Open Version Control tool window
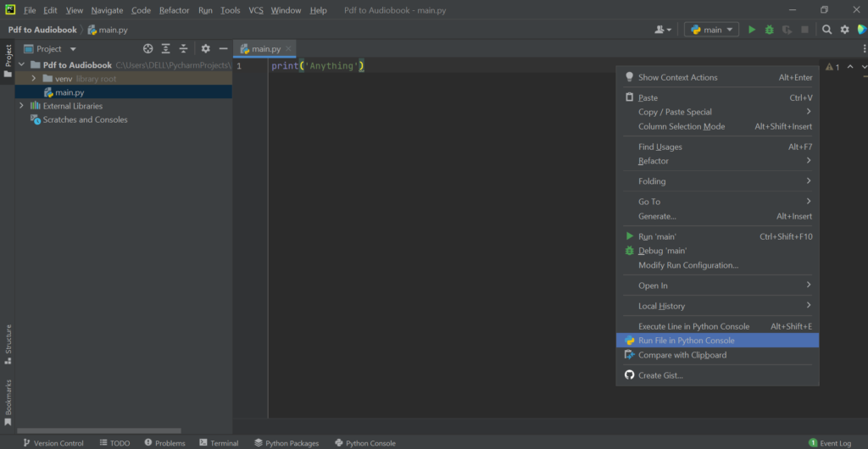Image resolution: width=868 pixels, height=449 pixels. [x=53, y=443]
